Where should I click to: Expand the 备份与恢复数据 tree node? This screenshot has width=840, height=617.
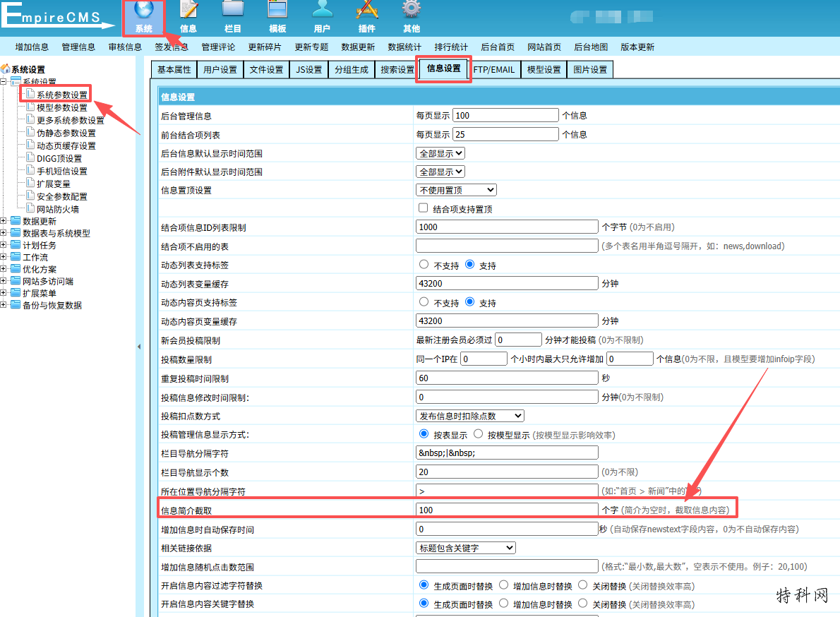coord(4,305)
